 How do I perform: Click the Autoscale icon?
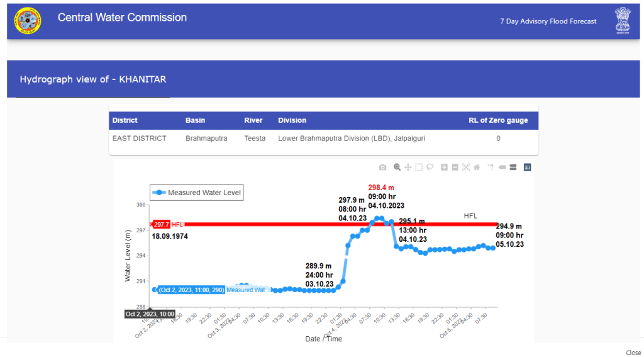[466, 167]
